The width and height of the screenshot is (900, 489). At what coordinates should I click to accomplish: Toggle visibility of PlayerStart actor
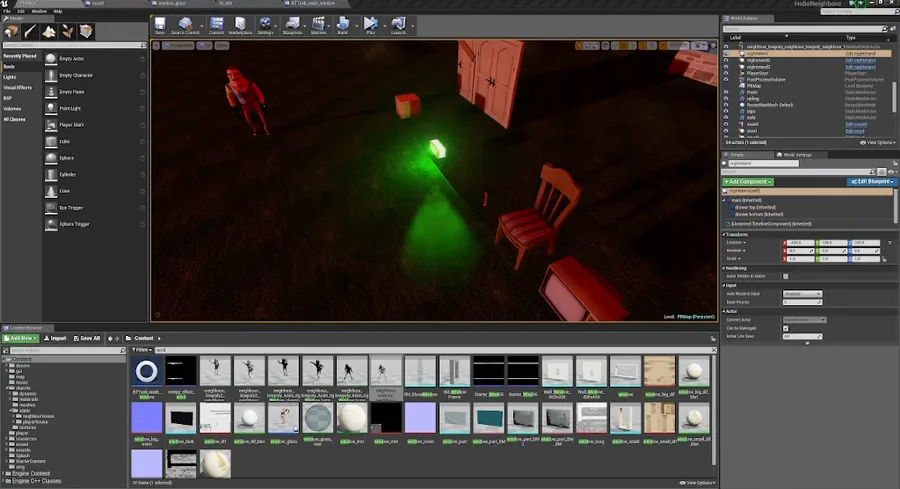point(726,73)
